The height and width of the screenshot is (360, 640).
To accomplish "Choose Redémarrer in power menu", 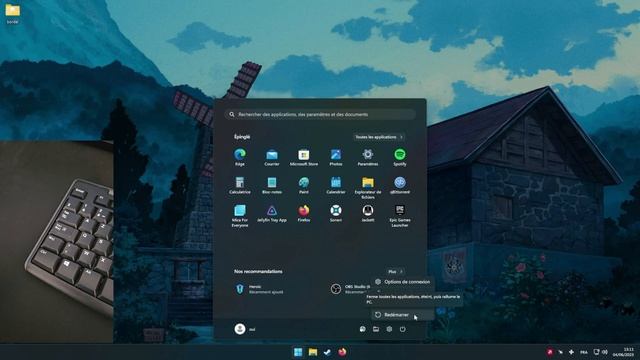I will 402,315.
